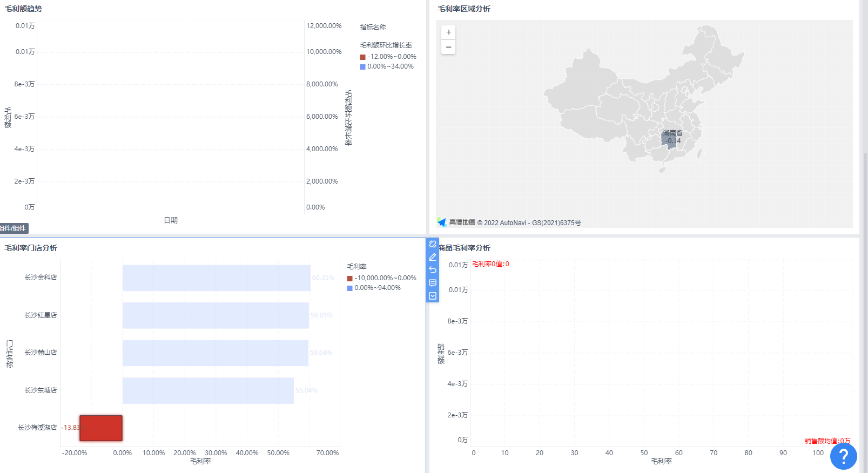Click the red 毛利率0值:0 annotation

click(490, 264)
